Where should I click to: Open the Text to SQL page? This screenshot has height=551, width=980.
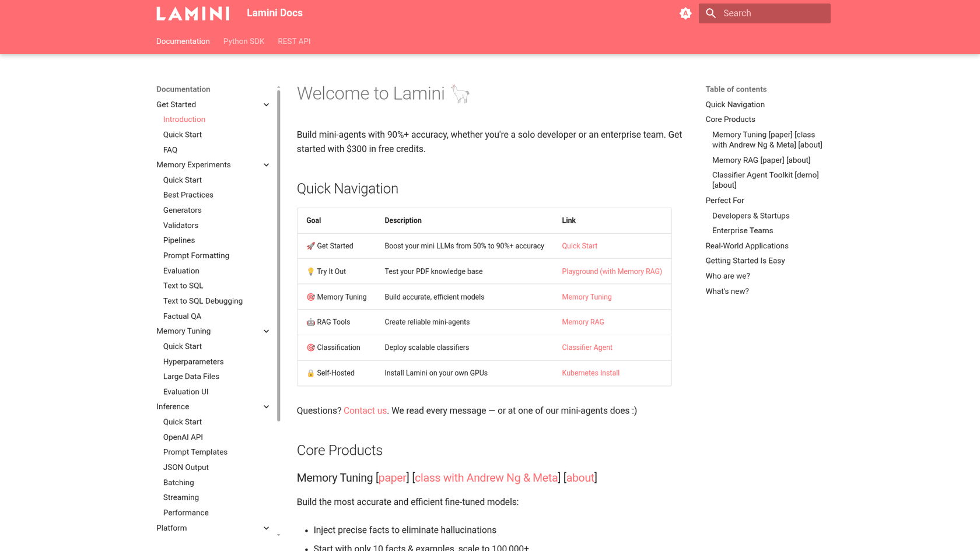pyautogui.click(x=183, y=286)
